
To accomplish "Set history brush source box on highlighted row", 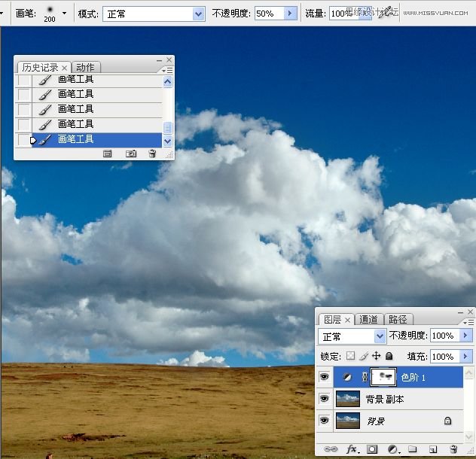I will (23, 140).
